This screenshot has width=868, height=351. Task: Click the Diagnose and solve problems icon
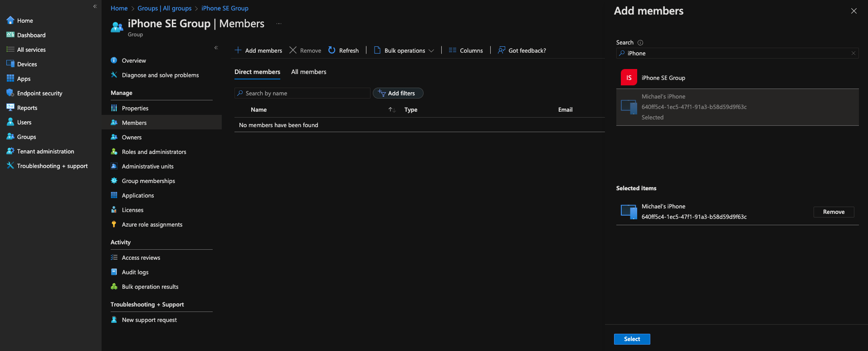(x=114, y=75)
